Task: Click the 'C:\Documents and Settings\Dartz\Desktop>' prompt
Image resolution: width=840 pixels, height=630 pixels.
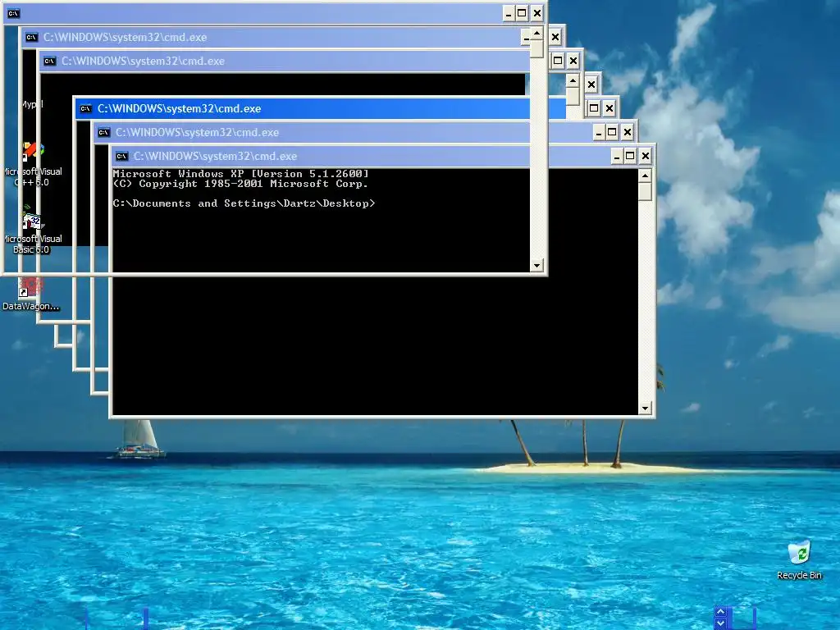Action: [x=244, y=203]
